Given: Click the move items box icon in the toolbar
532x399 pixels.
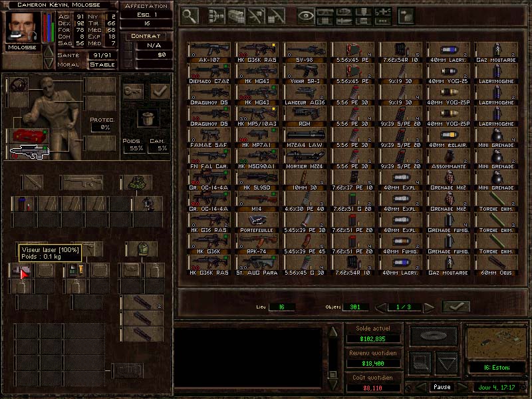Looking at the screenshot, I should click(x=406, y=16).
